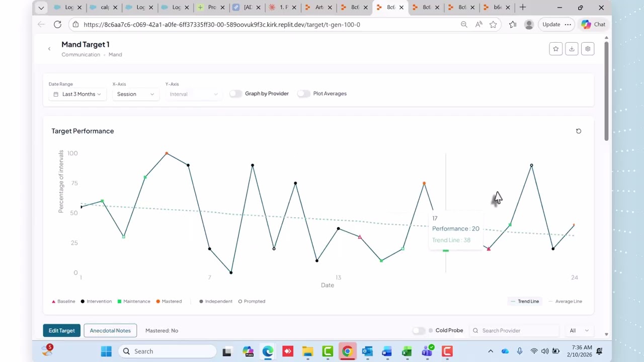Toggle Mastered series in chart legend
Viewport: 644px width, 362px height.
point(169,301)
